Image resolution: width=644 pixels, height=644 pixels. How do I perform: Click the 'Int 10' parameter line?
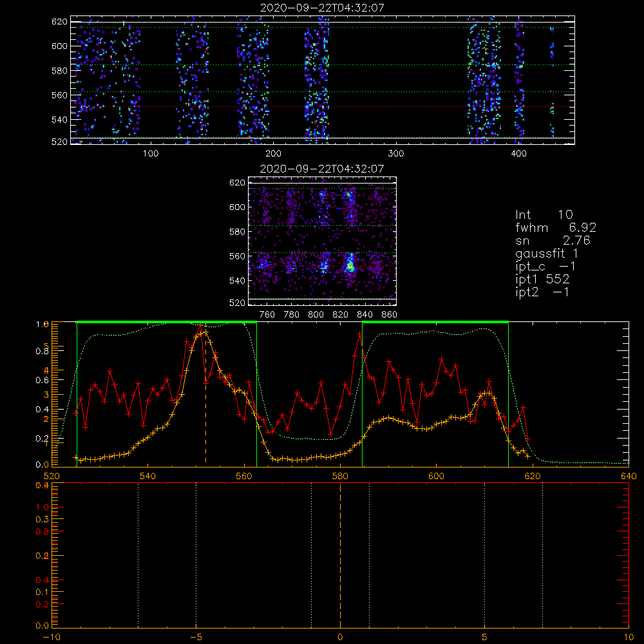[x=544, y=214]
